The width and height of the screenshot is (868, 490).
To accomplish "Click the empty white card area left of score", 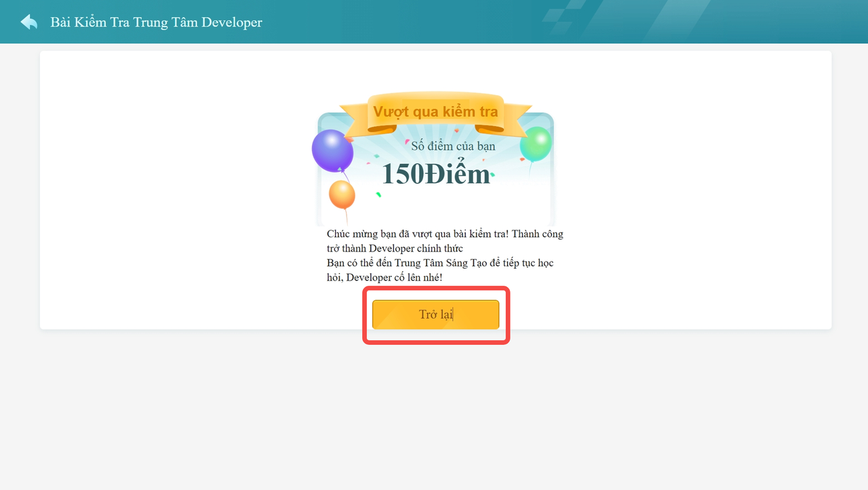I will [176, 190].
